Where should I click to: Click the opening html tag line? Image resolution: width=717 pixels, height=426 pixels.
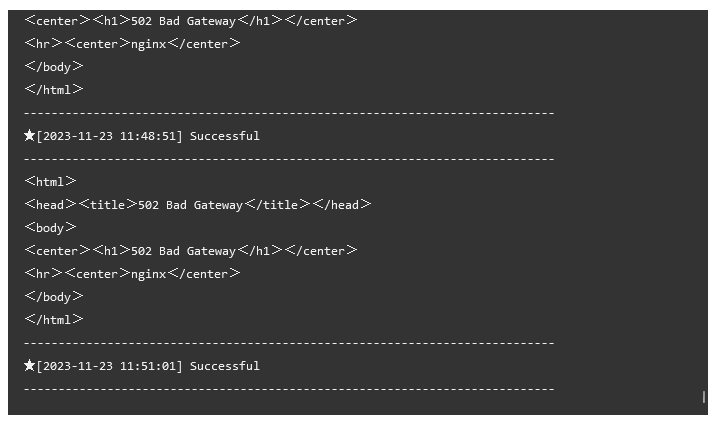pos(50,182)
